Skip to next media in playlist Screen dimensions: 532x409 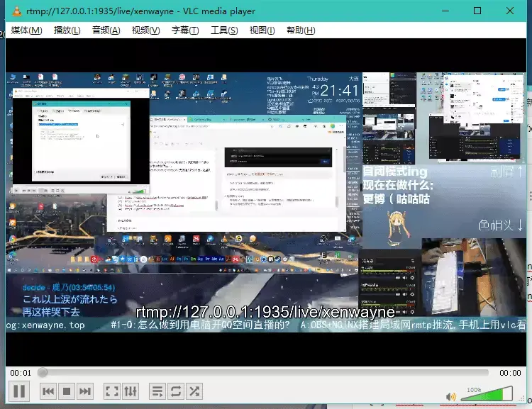[85, 391]
